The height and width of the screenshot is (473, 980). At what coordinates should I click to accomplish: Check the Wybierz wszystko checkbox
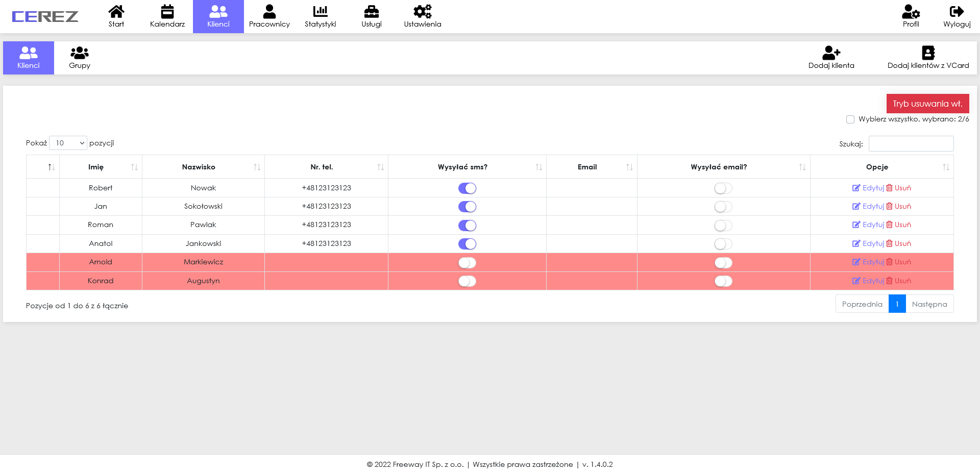[850, 119]
